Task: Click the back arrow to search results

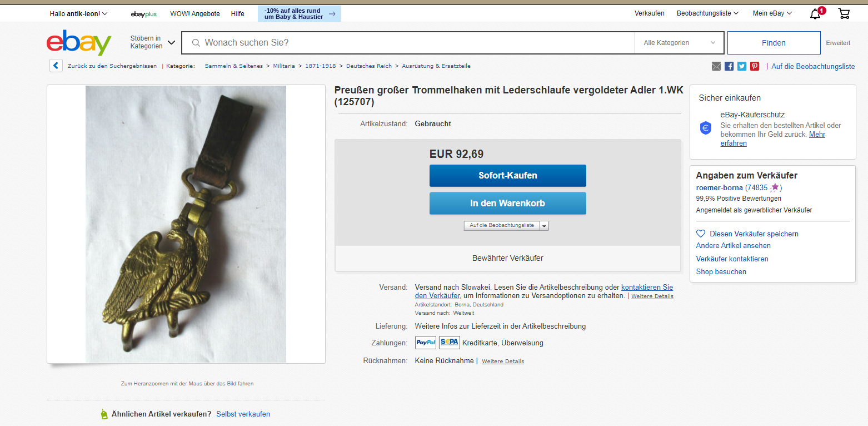Action: 56,66
